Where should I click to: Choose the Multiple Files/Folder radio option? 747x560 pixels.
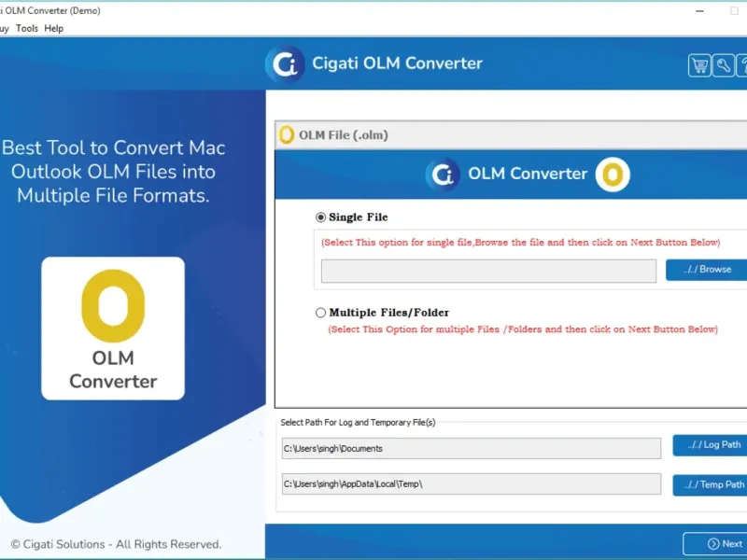coord(320,313)
